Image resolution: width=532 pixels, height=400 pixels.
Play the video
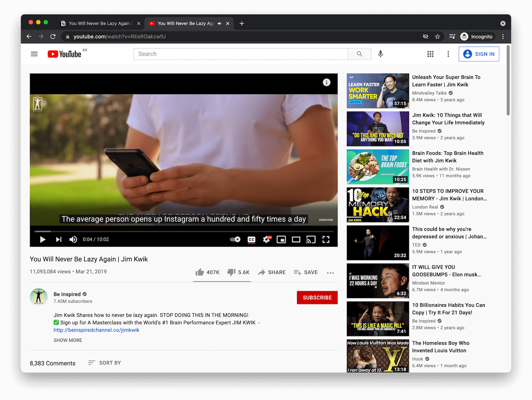coord(43,239)
